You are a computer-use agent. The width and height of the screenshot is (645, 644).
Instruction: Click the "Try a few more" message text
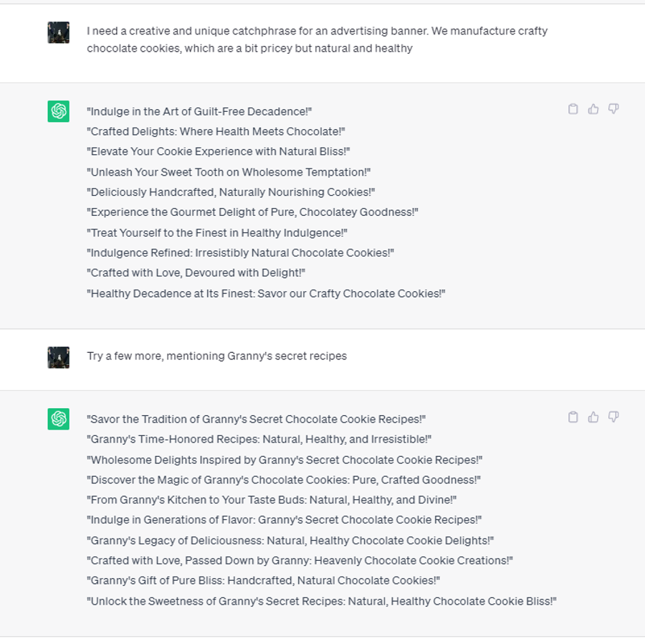coord(216,356)
